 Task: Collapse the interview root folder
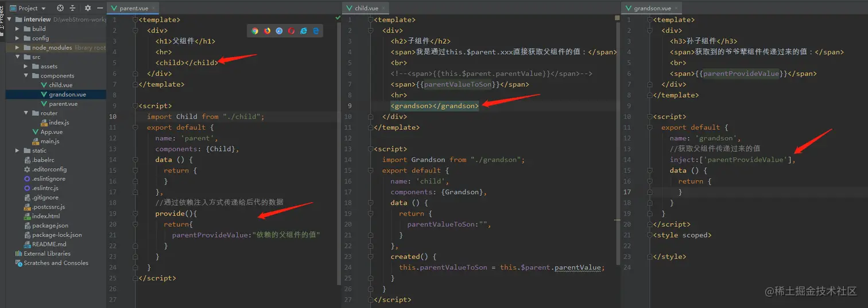click(10, 20)
